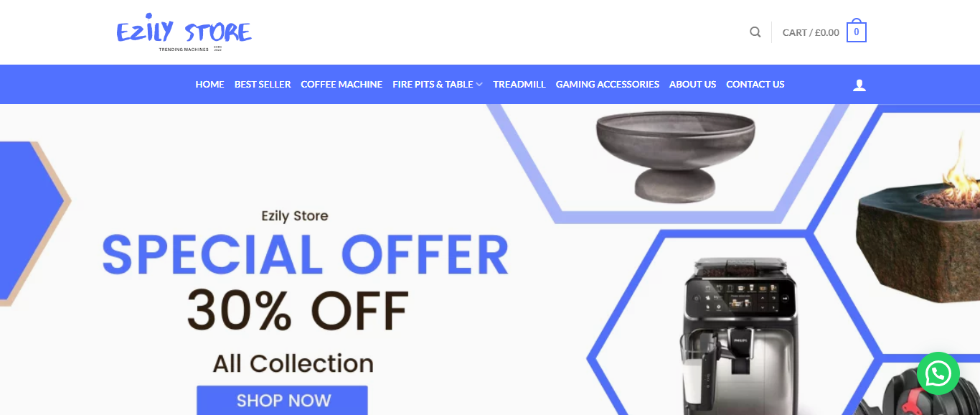The width and height of the screenshot is (980, 415).
Task: Open Gaming Accessories category
Action: click(x=608, y=85)
